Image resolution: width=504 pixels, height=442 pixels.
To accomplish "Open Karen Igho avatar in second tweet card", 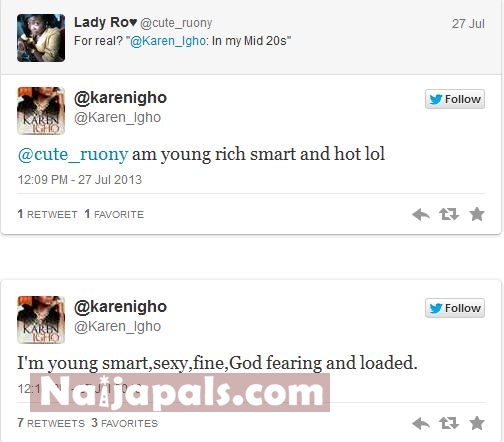I will 41,320.
